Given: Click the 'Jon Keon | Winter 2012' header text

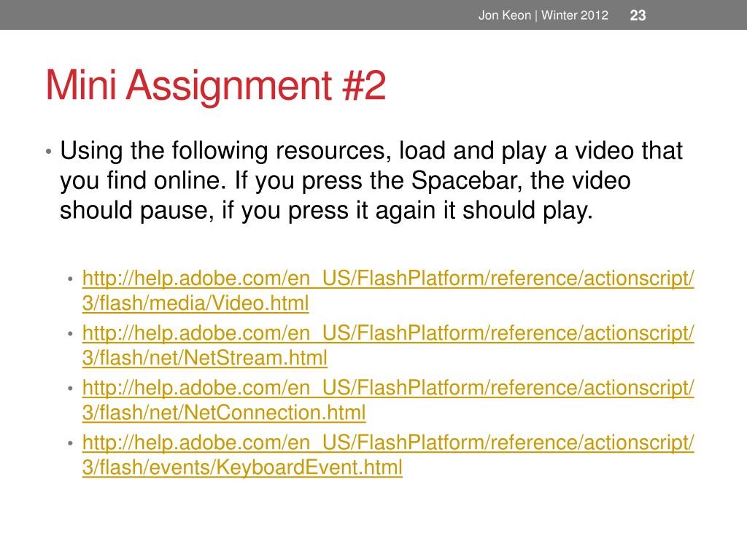Looking at the screenshot, I should (x=543, y=15).
